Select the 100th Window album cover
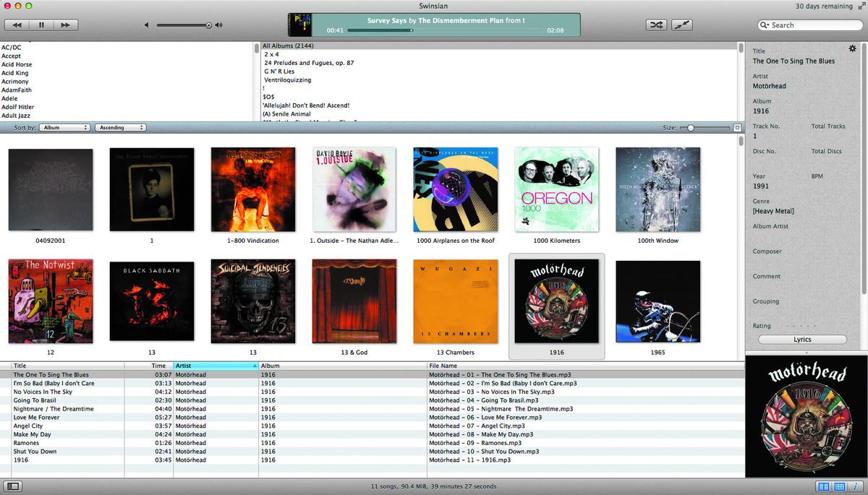The width and height of the screenshot is (868, 495). 658,189
